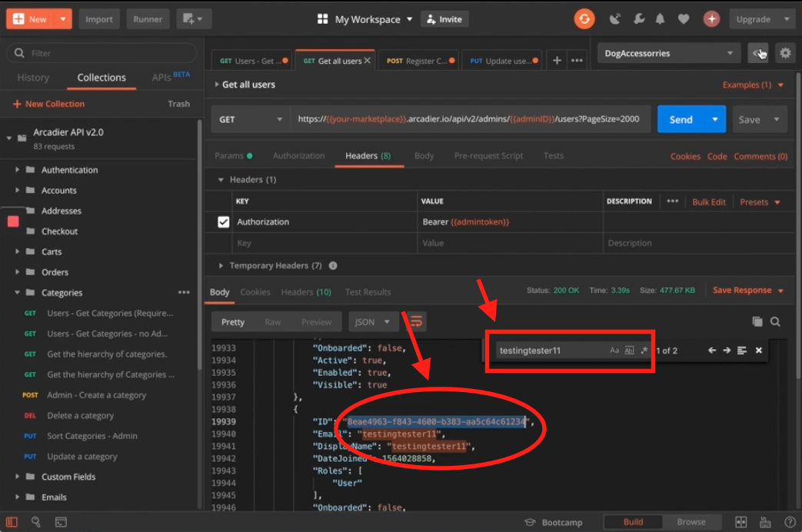This screenshot has height=532, width=802.
Task: Open the GET method dropdown
Action: click(x=251, y=119)
